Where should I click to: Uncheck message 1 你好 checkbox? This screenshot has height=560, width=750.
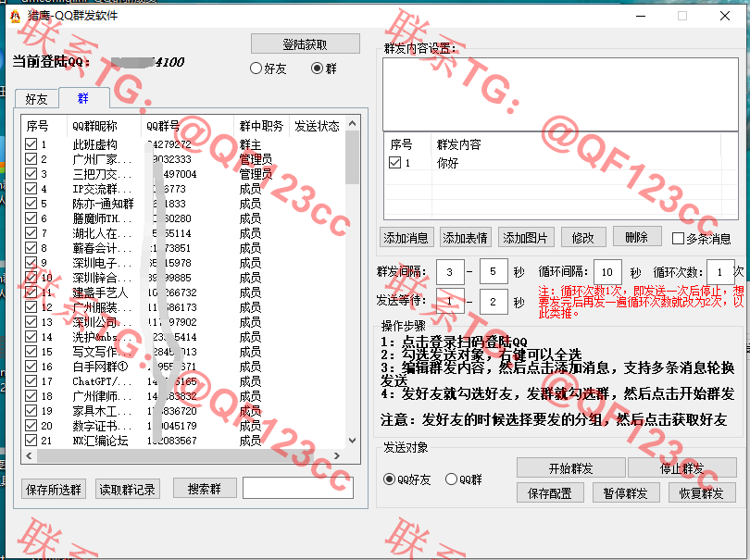[x=395, y=163]
